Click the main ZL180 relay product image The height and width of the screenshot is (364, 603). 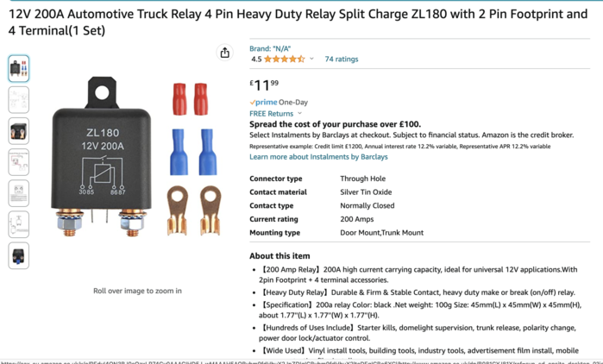[136, 157]
